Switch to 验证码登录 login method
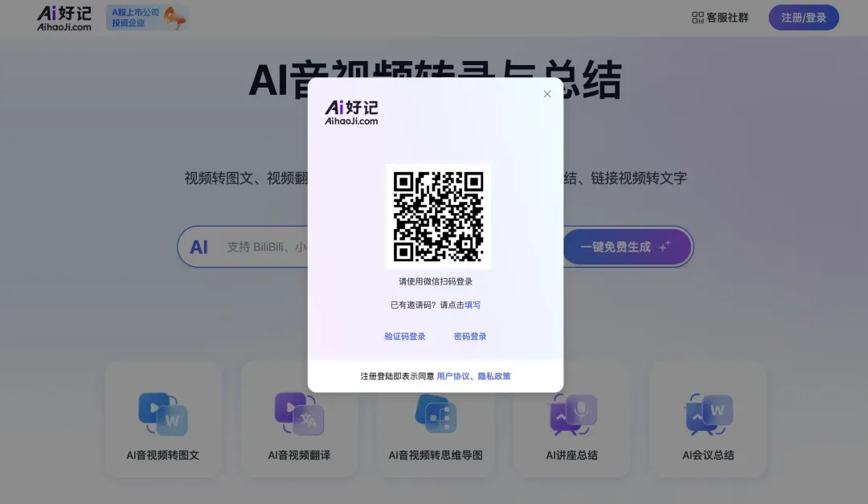This screenshot has width=868, height=504. 404,337
